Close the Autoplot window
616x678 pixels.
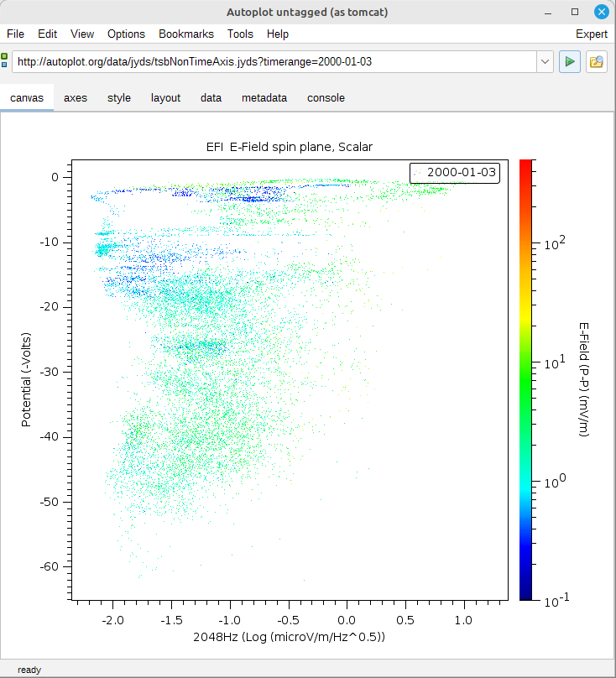(600, 12)
